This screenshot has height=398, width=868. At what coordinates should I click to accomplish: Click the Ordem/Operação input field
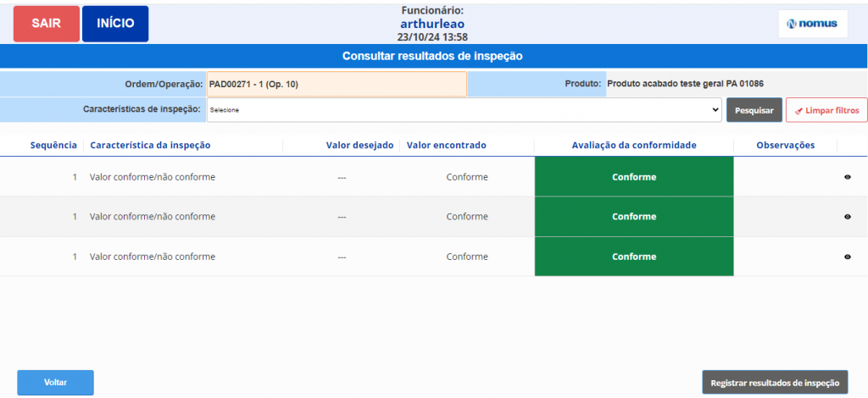click(337, 85)
